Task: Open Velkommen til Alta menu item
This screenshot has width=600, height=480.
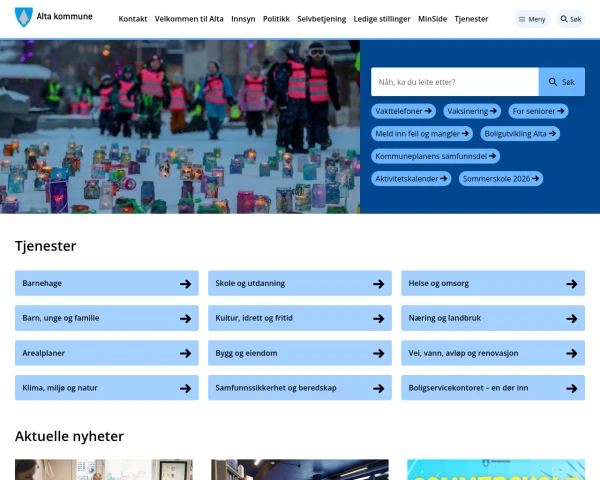Action: point(189,19)
